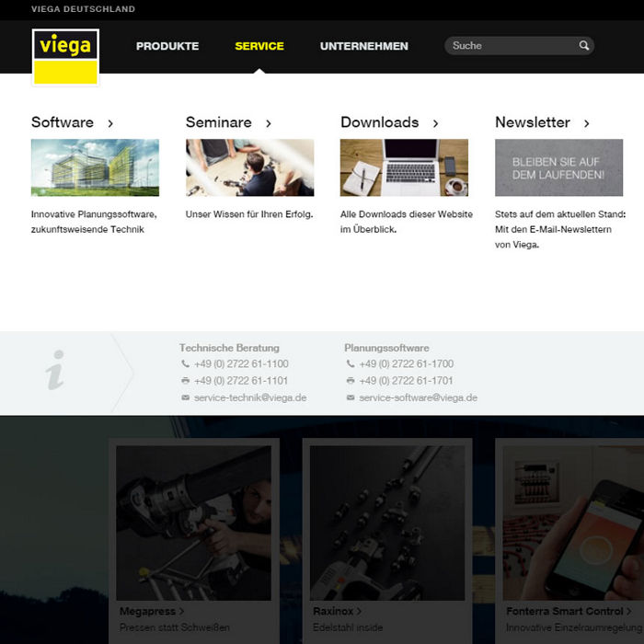Click fax icon under Technische Beratung
The height and width of the screenshot is (644, 644).
[x=185, y=380]
